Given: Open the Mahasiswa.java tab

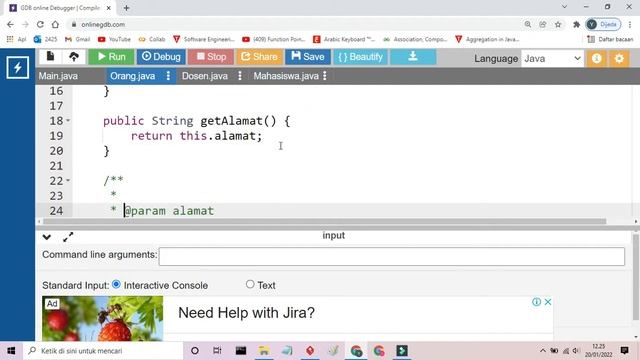Looking at the screenshot, I should (x=286, y=76).
